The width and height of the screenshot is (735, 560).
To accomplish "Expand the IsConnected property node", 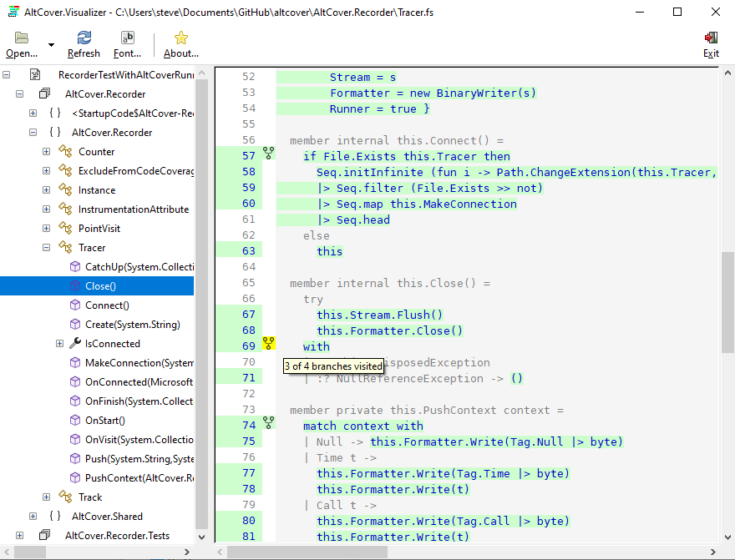I will [59, 343].
